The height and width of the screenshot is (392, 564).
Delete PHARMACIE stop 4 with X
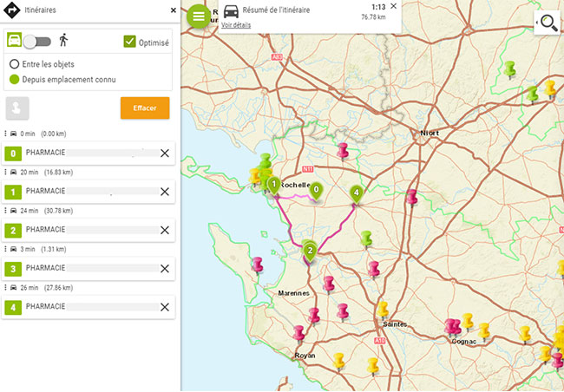click(165, 306)
